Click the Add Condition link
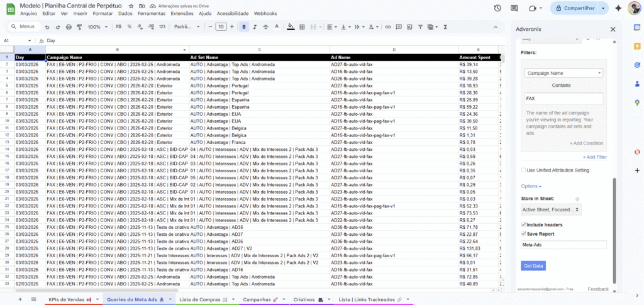The image size is (644, 305). pyautogui.click(x=586, y=143)
